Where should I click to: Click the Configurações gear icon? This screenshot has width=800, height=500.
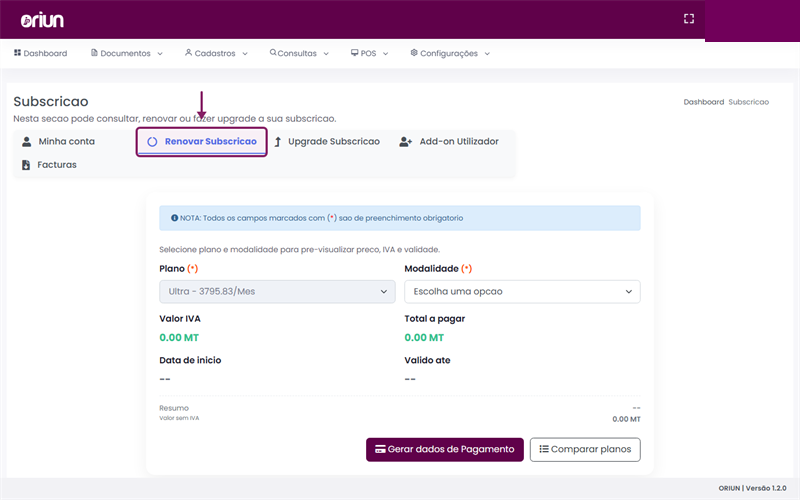[414, 53]
